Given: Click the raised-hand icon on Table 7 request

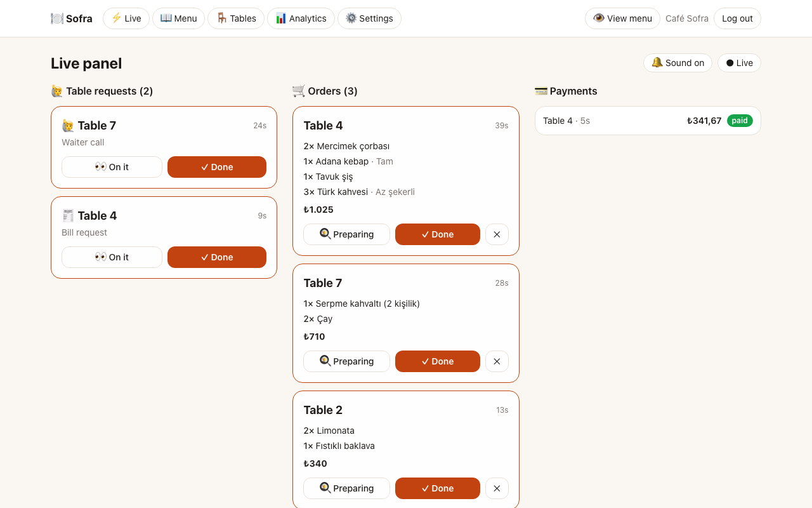Looking at the screenshot, I should tap(68, 126).
